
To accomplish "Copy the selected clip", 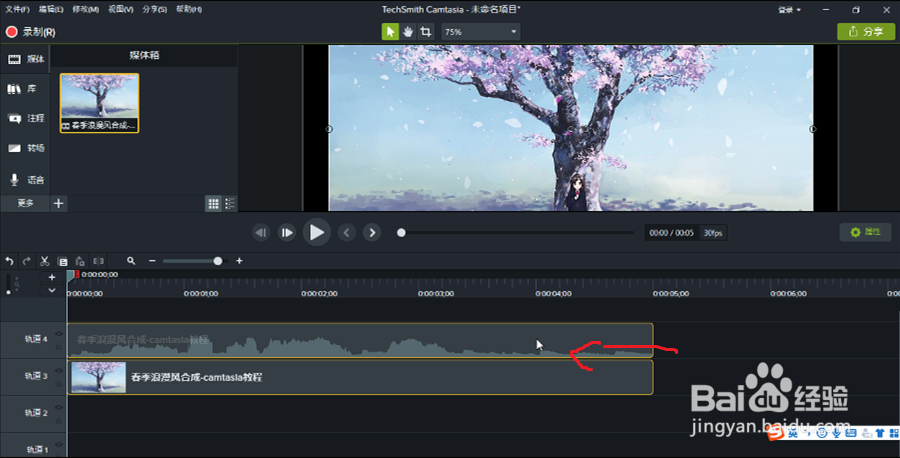I will [x=63, y=261].
